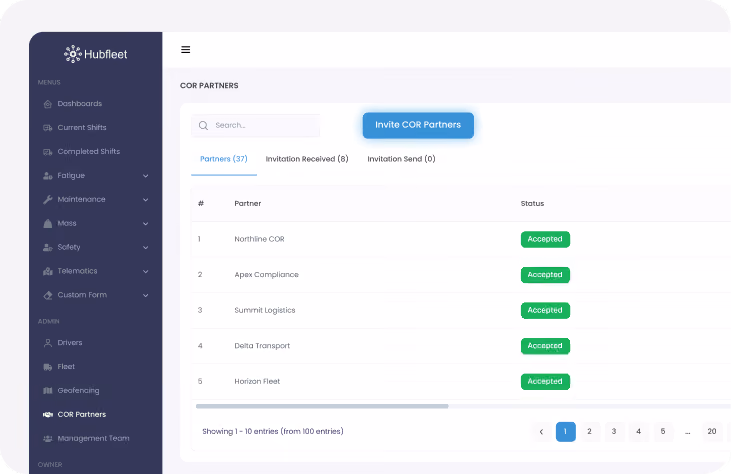Go to page 2
The width and height of the screenshot is (731, 474).
(x=590, y=432)
